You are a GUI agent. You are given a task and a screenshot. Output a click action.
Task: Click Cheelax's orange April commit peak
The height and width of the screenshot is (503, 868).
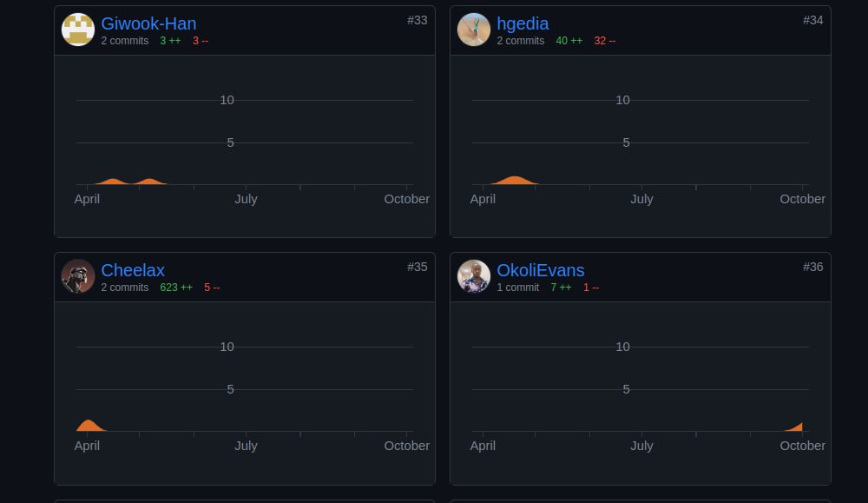pos(89,426)
